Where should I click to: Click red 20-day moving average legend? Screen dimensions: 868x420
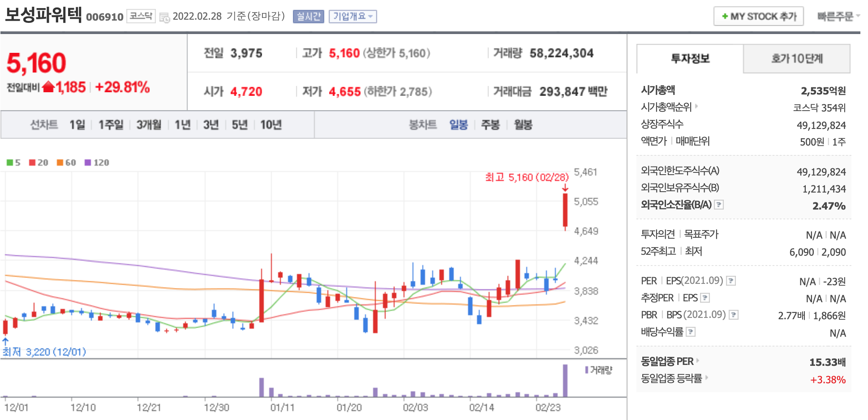tap(39, 163)
